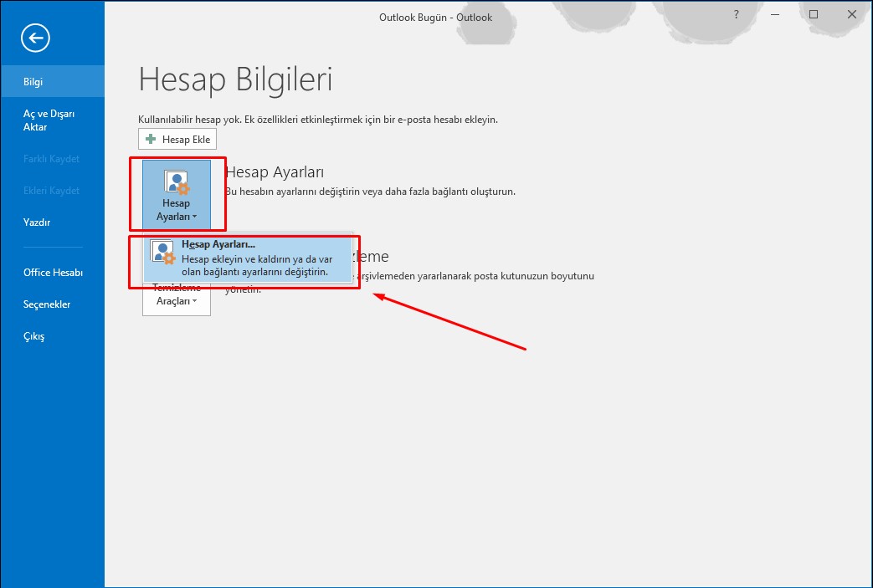This screenshot has width=873, height=588.
Task: Select Yazdır in the backstage sidebar
Action: 53,222
